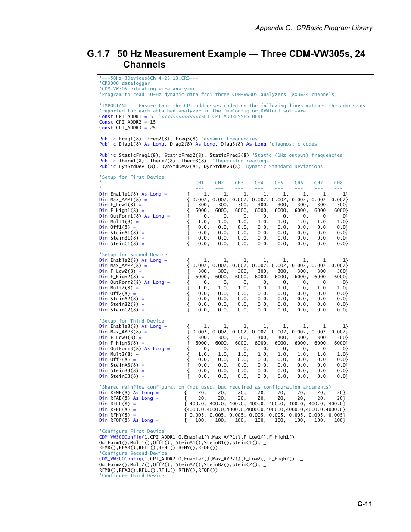Click the comment 'CR3000 datalogger'
Viewport: 411px width, 532px height.
click(125, 84)
